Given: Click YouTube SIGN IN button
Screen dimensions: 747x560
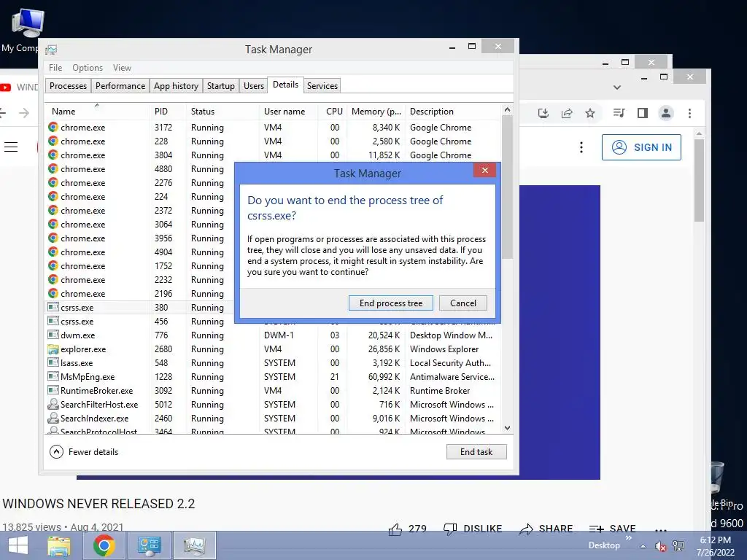Looking at the screenshot, I should (641, 147).
